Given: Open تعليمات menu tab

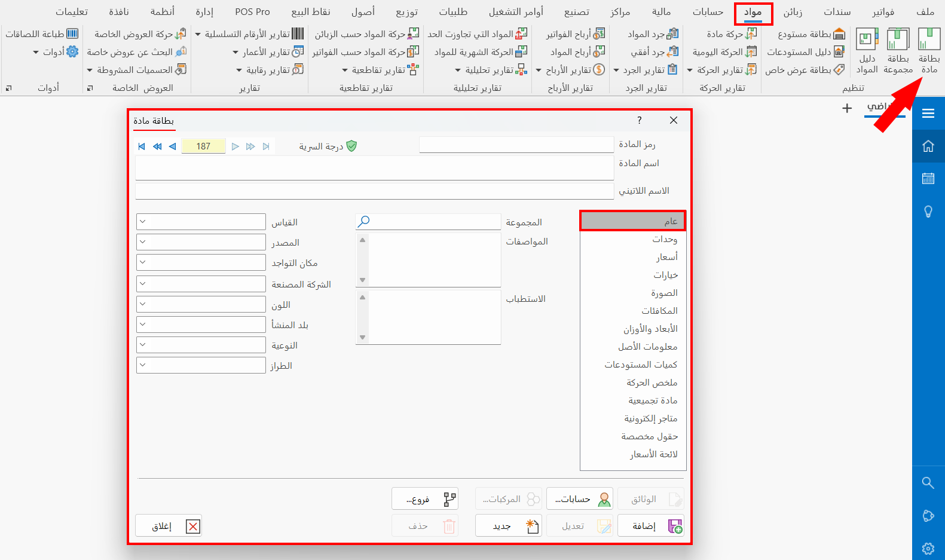Looking at the screenshot, I should point(72,12).
